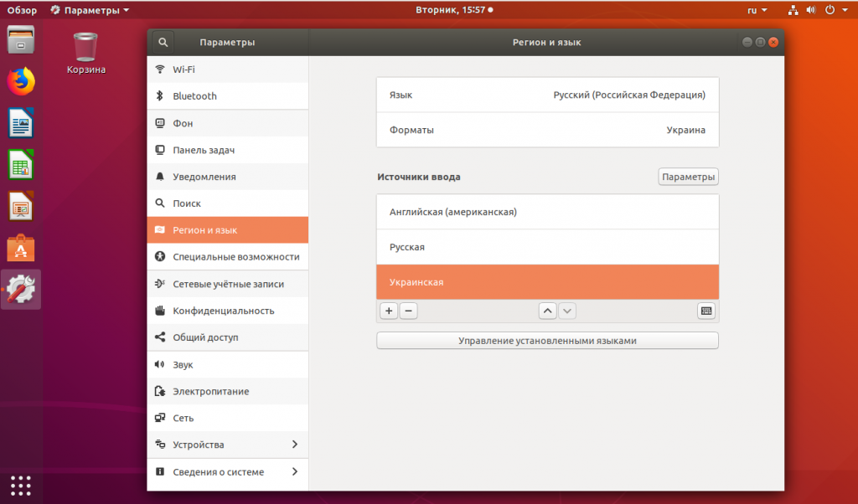Image resolution: width=858 pixels, height=504 pixels.
Task: Open Firefox from the dock
Action: pos(21,81)
